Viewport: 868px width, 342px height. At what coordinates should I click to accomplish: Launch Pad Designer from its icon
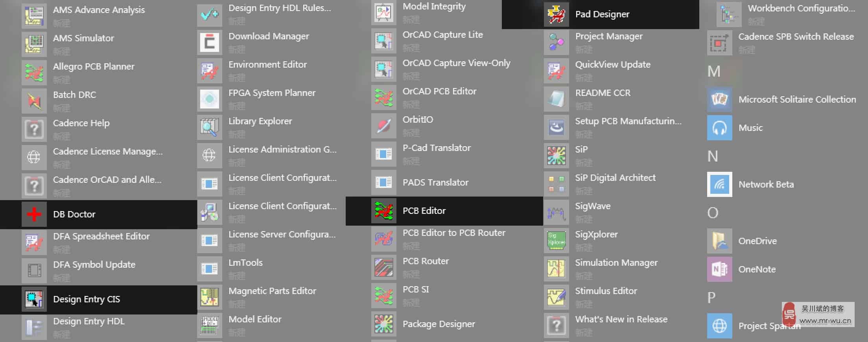556,15
